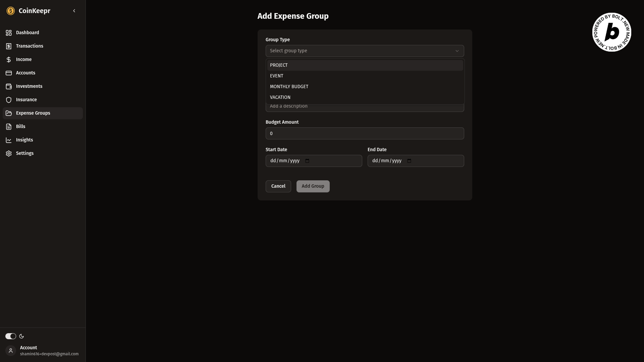The image size is (644, 362).
Task: Click the Insurance shield icon
Action: tap(9, 100)
